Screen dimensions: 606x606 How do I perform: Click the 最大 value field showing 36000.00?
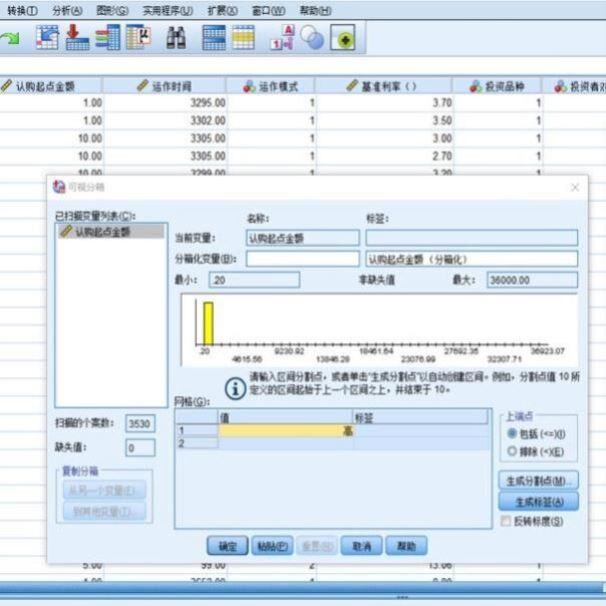tap(532, 280)
